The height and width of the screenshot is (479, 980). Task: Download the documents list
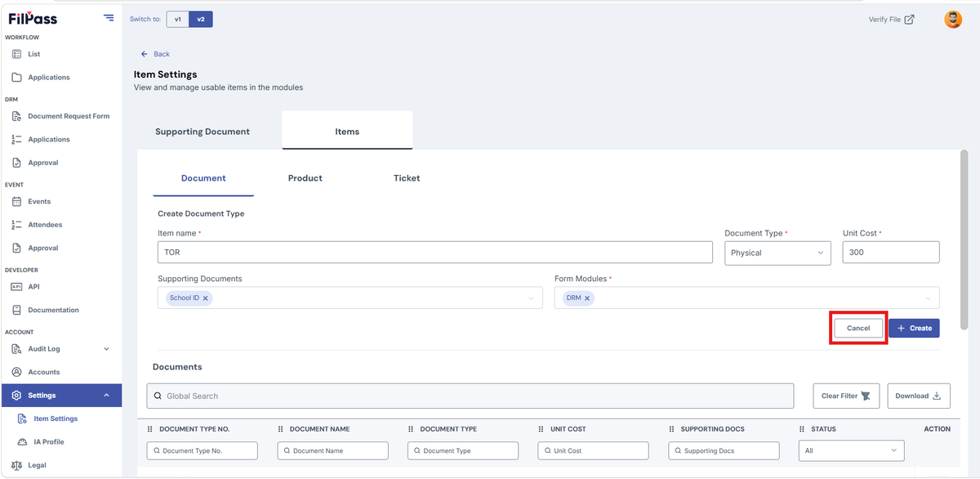tap(918, 396)
